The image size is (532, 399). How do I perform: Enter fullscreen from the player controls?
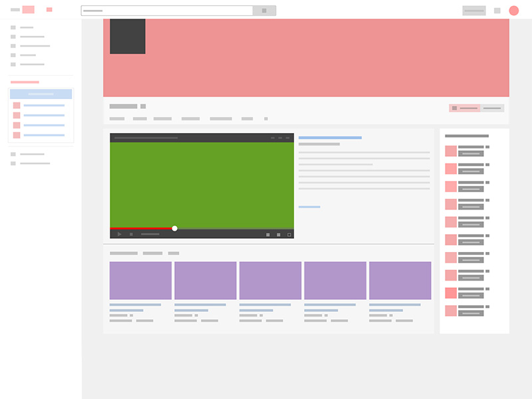click(x=289, y=233)
